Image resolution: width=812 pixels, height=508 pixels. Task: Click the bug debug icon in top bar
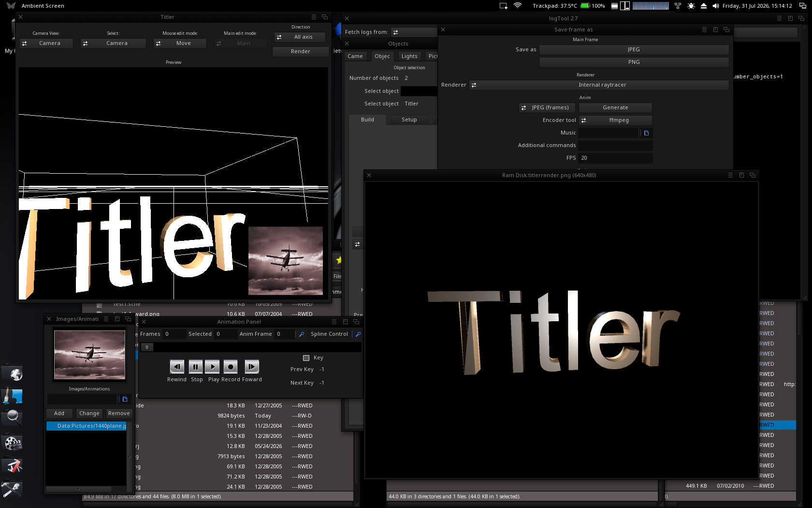pos(691,6)
